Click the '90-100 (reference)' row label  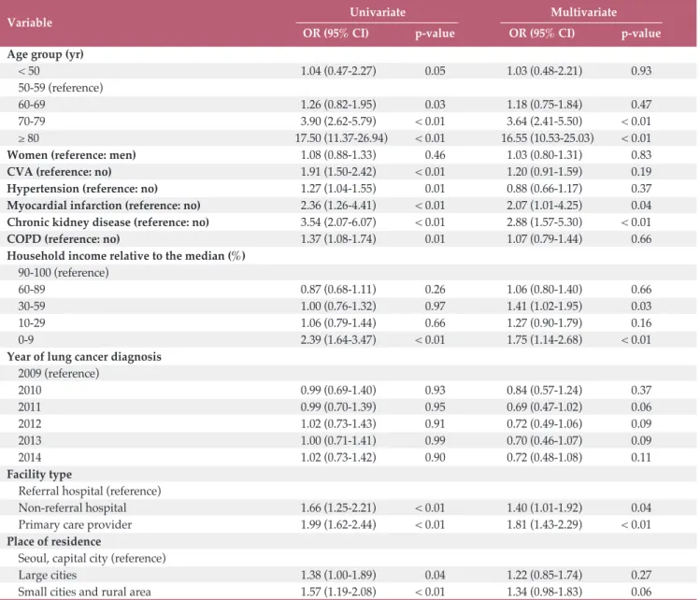64,273
